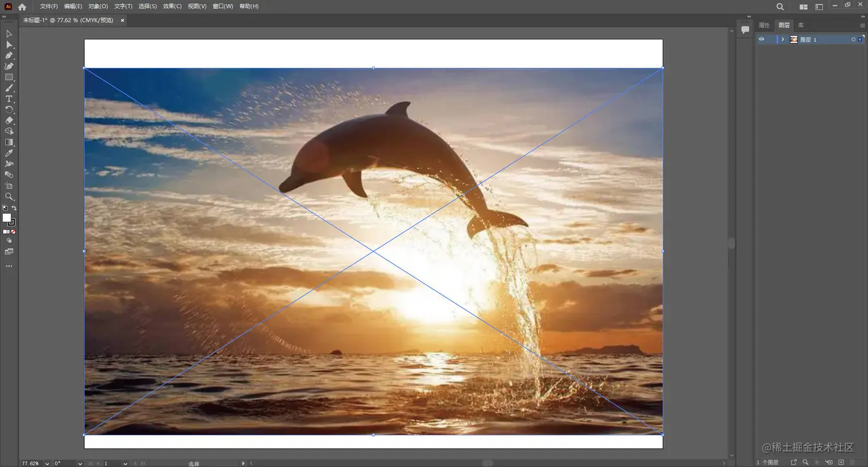Select the Gradient tool
The image size is (868, 467).
[x=9, y=142]
